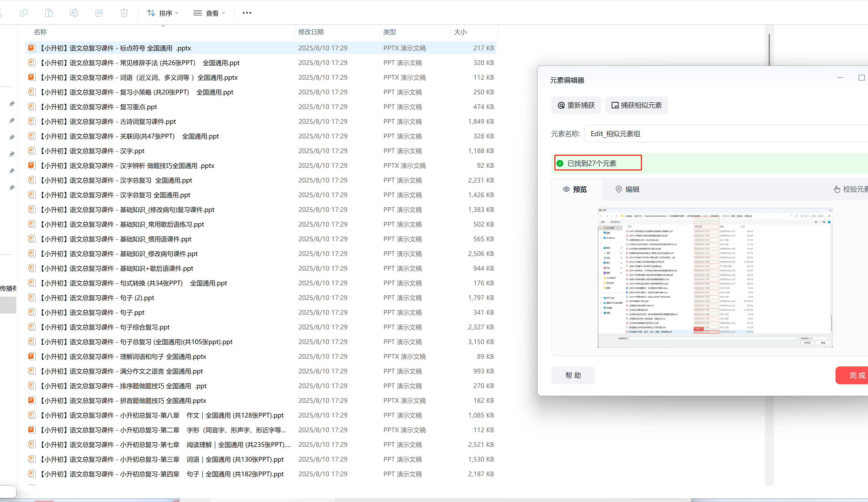This screenshot has width=868, height=502.
Task: Sort the list by the 名称 column header
Action: (40, 32)
